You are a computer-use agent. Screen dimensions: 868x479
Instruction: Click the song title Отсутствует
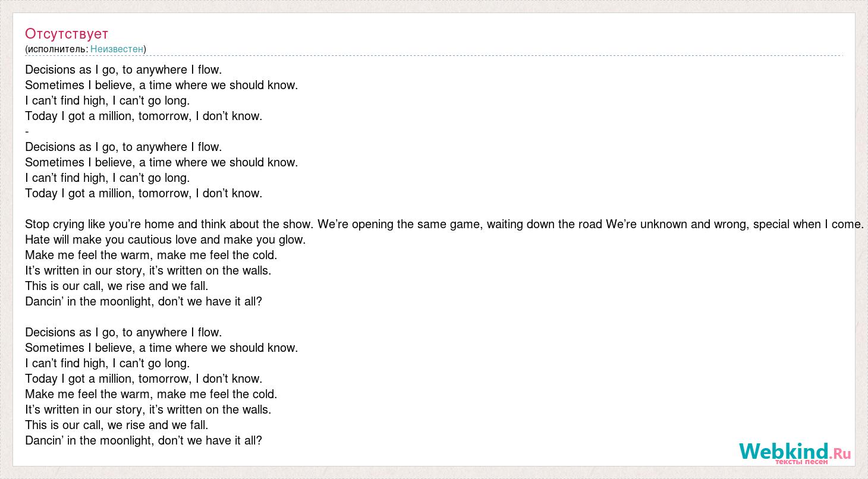pyautogui.click(x=67, y=33)
